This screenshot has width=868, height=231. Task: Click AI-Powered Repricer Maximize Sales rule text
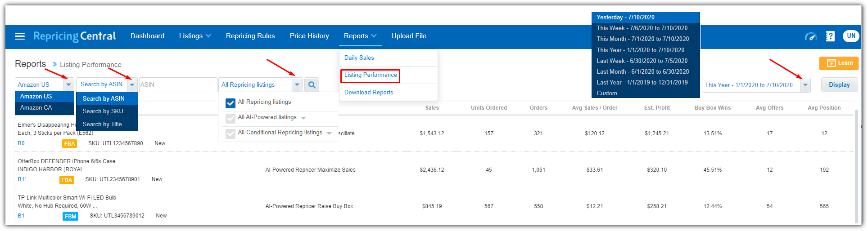coord(310,170)
